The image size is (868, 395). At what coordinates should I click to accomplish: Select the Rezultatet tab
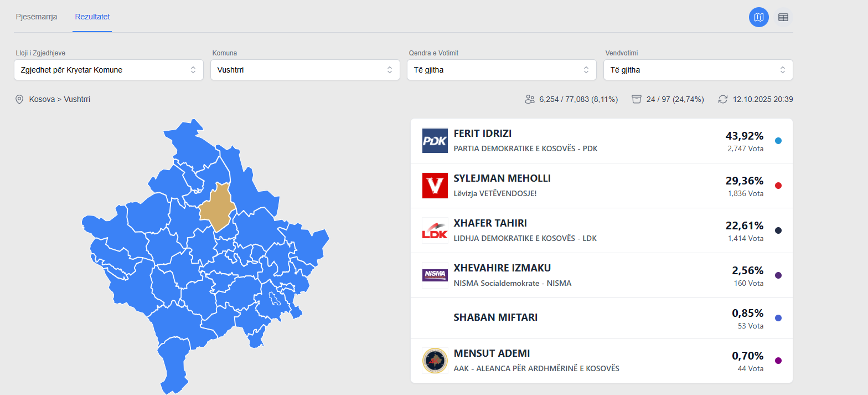point(92,17)
